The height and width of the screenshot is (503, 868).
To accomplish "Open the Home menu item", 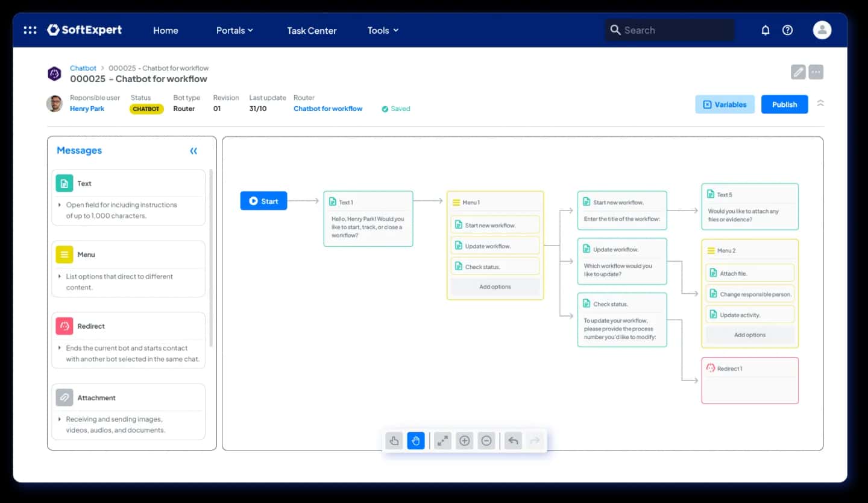I will 166,30.
